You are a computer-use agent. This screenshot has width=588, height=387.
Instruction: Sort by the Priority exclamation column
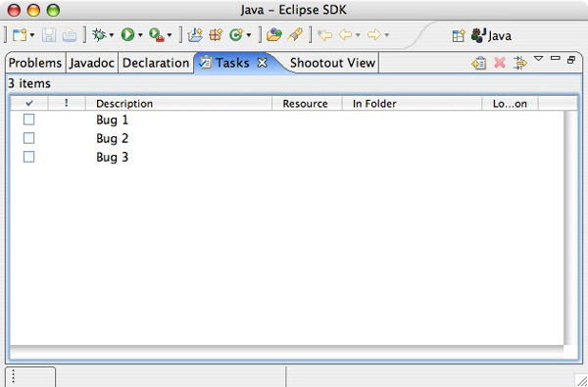67,103
